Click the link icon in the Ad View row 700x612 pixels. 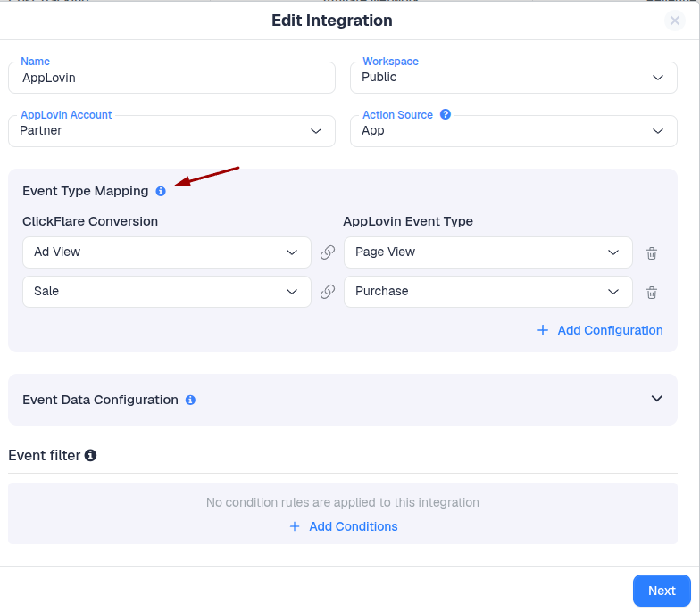(x=328, y=252)
